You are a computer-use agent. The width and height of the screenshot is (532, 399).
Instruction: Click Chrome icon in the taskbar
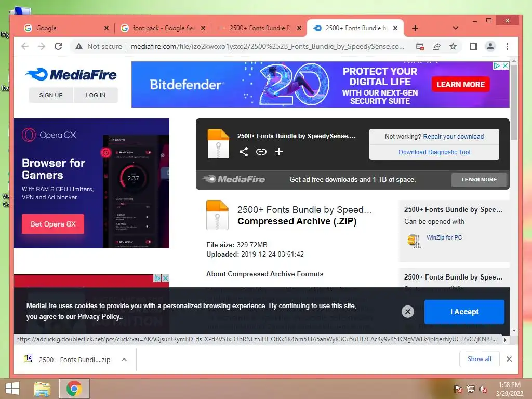pos(74,389)
